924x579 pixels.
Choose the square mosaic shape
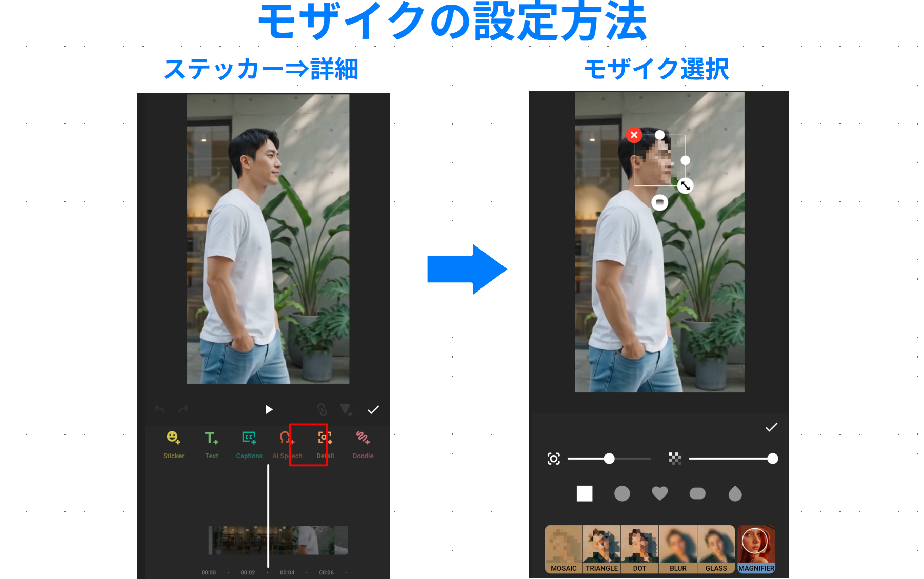pos(585,493)
